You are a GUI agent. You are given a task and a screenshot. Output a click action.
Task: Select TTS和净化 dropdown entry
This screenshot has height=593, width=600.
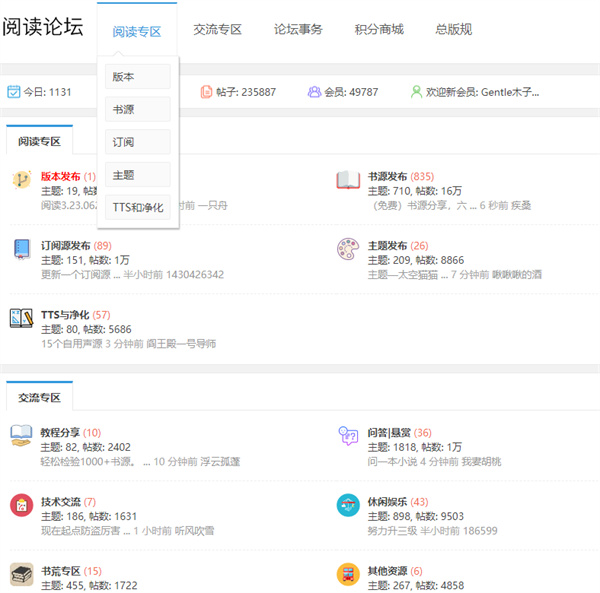point(138,207)
